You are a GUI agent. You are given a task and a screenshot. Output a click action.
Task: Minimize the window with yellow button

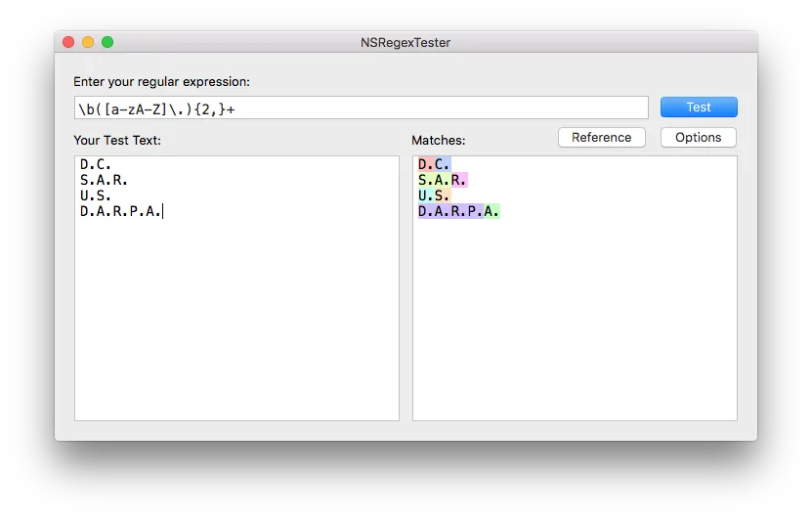[x=88, y=42]
